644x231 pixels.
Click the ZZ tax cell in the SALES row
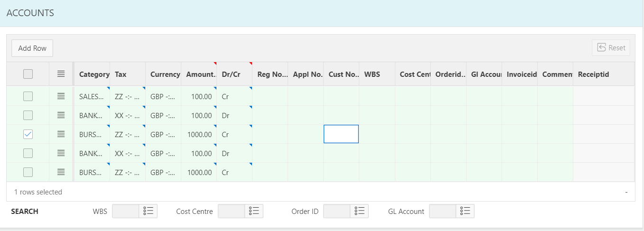pos(128,96)
